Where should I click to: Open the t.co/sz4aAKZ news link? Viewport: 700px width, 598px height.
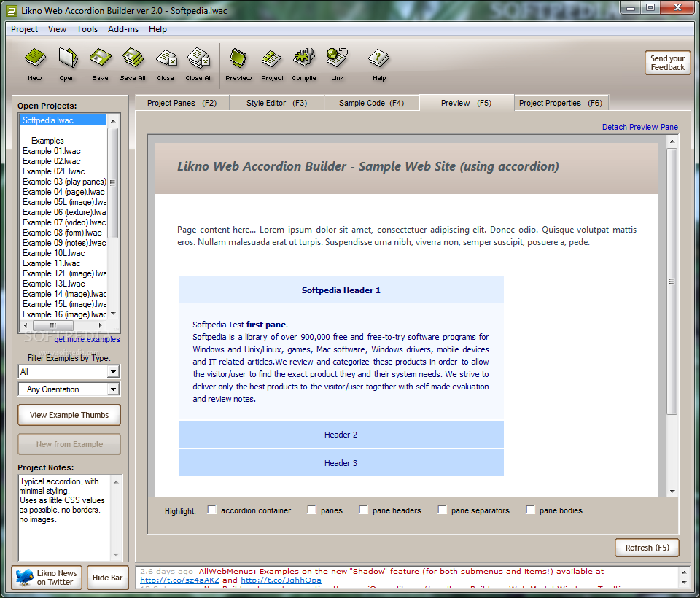point(179,580)
